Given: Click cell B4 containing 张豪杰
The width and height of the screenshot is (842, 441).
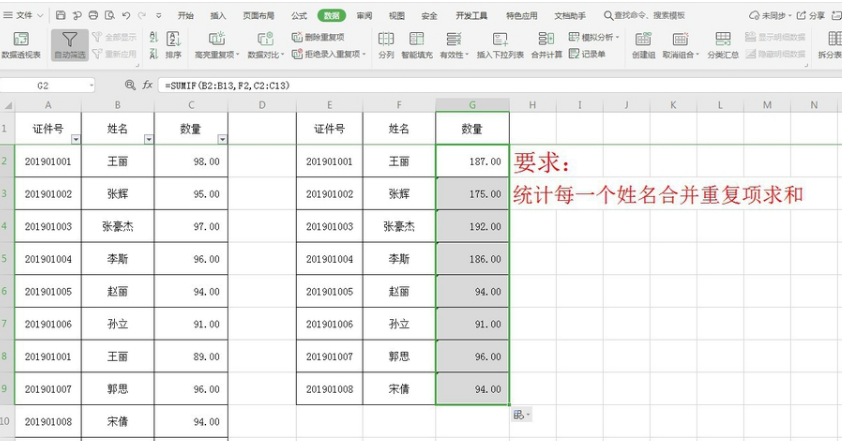Looking at the screenshot, I should coord(118,226).
